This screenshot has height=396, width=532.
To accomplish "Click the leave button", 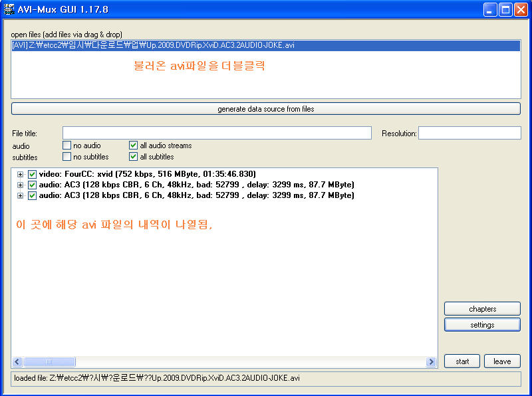I will pos(502,361).
